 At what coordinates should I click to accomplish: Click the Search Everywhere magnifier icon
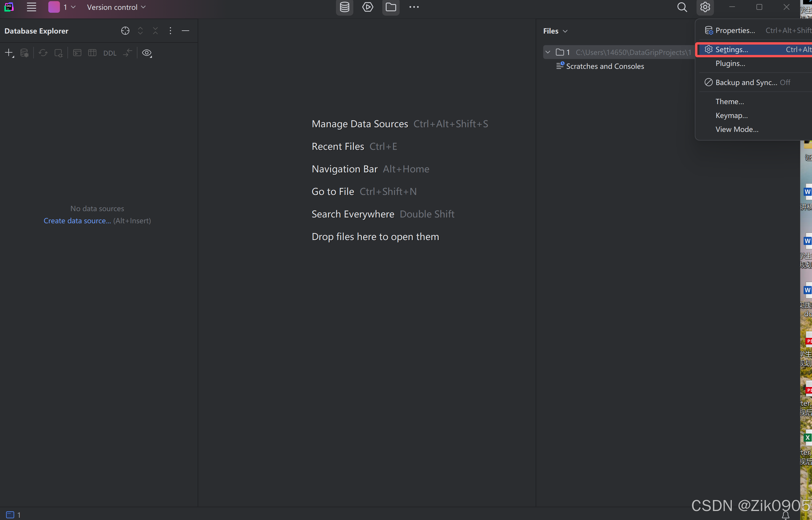pyautogui.click(x=682, y=7)
